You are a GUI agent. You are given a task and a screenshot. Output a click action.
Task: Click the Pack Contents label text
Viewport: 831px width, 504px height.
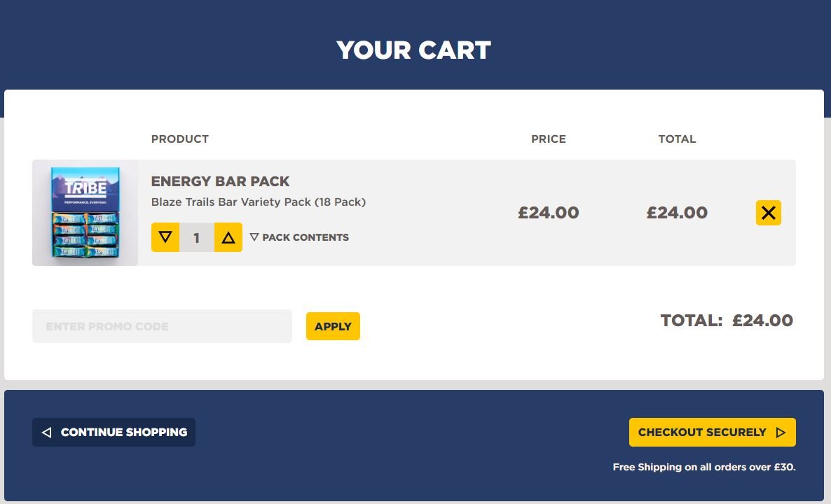305,237
